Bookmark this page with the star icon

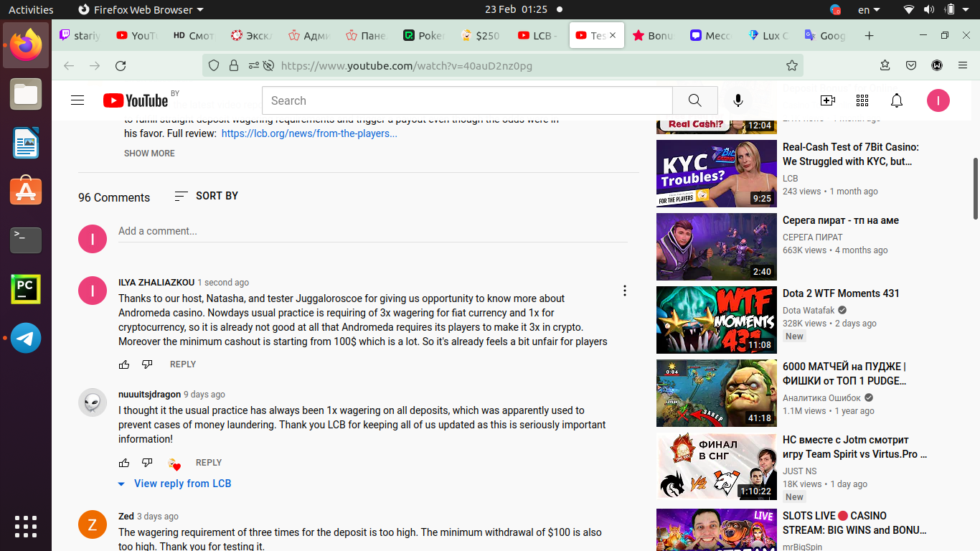click(792, 66)
